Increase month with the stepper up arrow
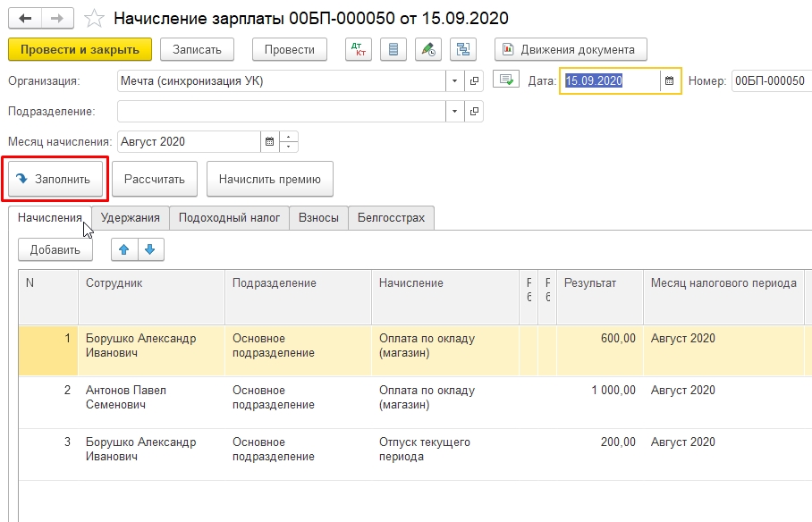 (x=289, y=136)
